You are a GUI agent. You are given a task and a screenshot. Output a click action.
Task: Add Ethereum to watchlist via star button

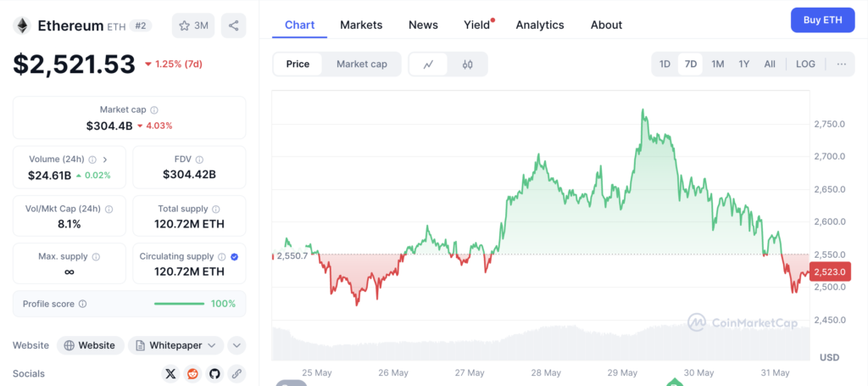[x=193, y=25]
